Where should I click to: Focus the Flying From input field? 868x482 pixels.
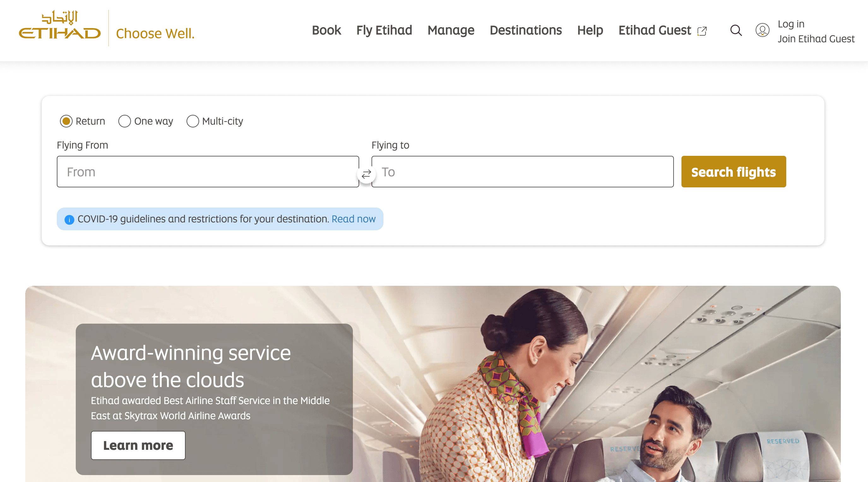coord(208,172)
